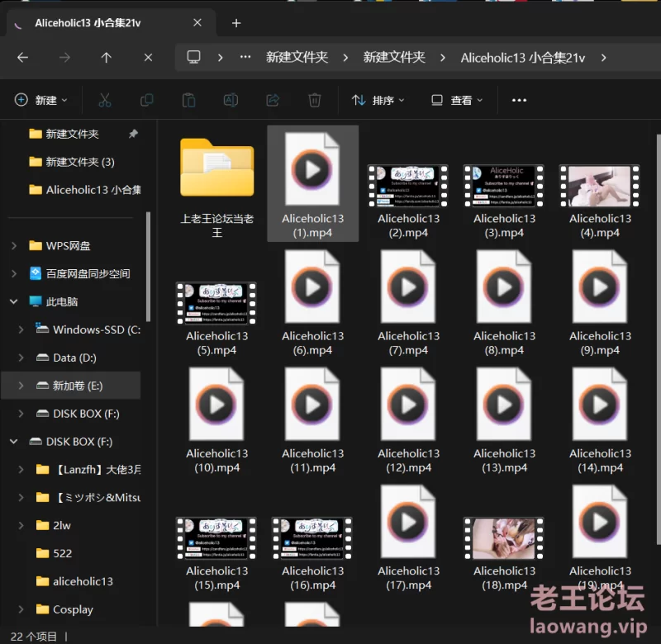Click the Delete trash icon
The height and width of the screenshot is (644, 661).
315,100
